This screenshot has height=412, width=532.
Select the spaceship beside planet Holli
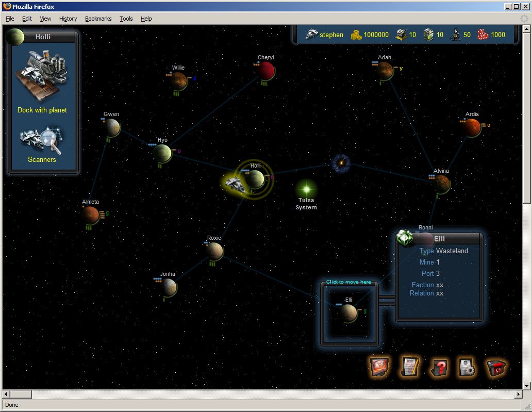tap(235, 183)
